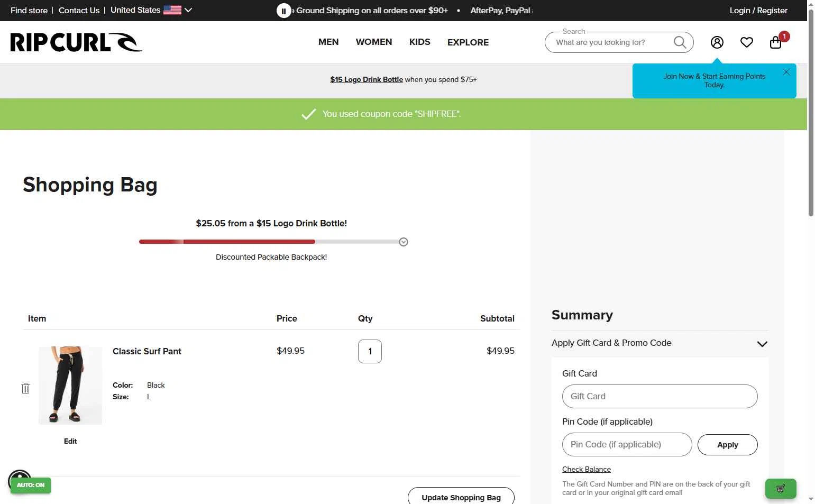This screenshot has height=504, width=815.
Task: Close the Join Now points popup
Action: (x=786, y=72)
